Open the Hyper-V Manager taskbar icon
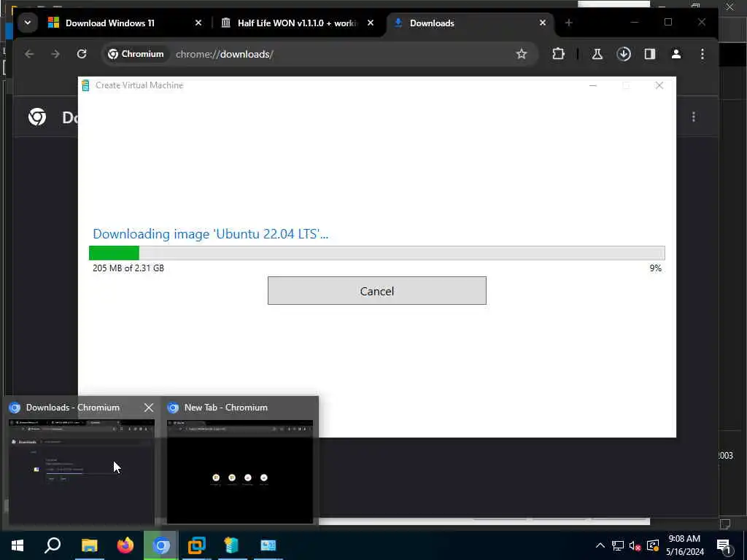This screenshot has height=560, width=747. click(x=268, y=545)
